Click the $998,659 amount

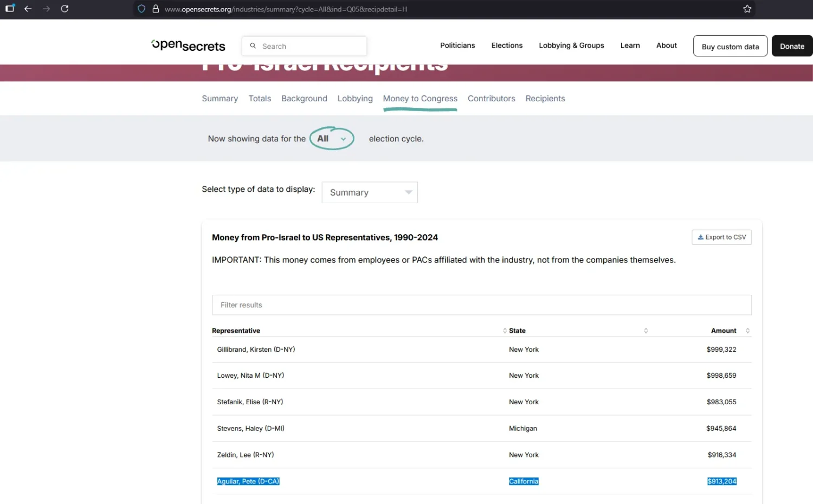(721, 376)
